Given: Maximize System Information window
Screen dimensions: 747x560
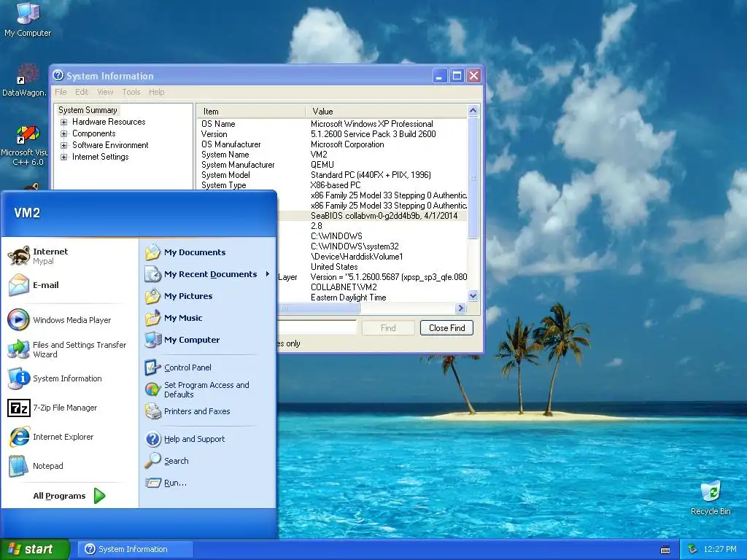Looking at the screenshot, I should coord(457,76).
